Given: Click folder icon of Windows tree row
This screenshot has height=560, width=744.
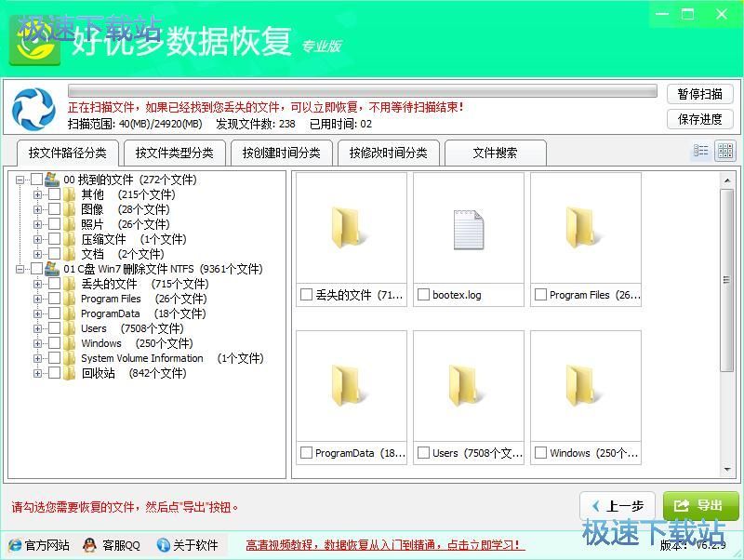Looking at the screenshot, I should point(69,343).
